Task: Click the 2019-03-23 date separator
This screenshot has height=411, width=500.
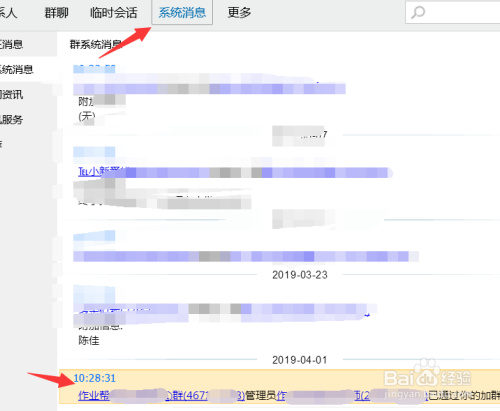Action: [299, 275]
